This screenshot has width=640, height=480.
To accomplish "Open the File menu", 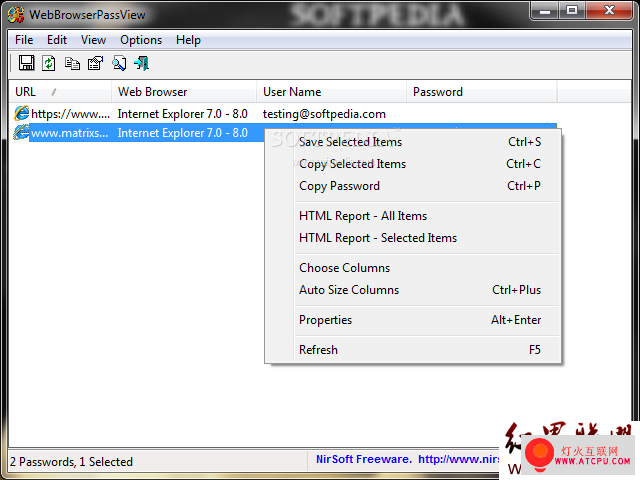I will [24, 40].
